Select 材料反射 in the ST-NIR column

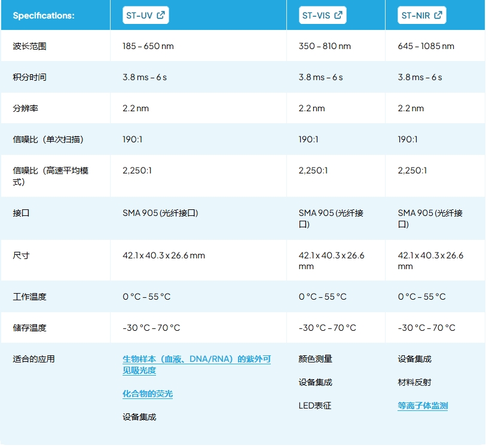414,382
